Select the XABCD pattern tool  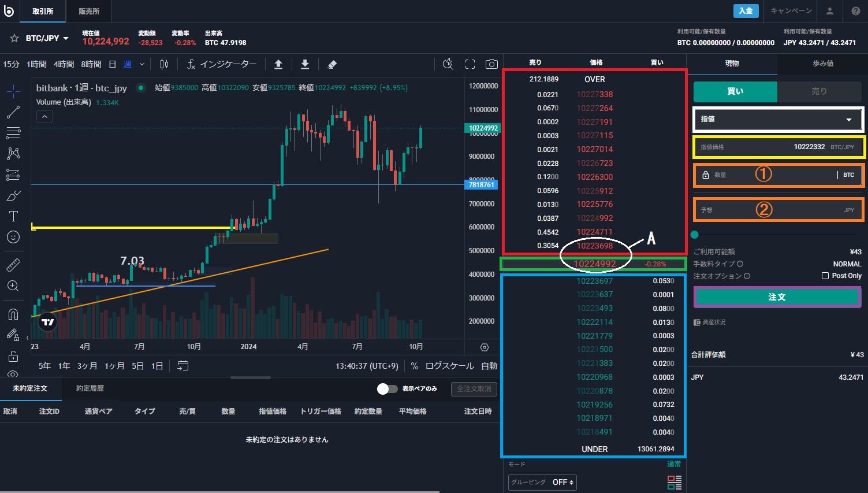pyautogui.click(x=13, y=154)
